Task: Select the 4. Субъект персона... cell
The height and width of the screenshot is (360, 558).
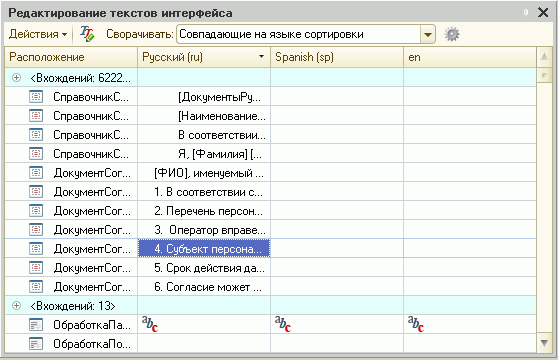Action: point(204,249)
